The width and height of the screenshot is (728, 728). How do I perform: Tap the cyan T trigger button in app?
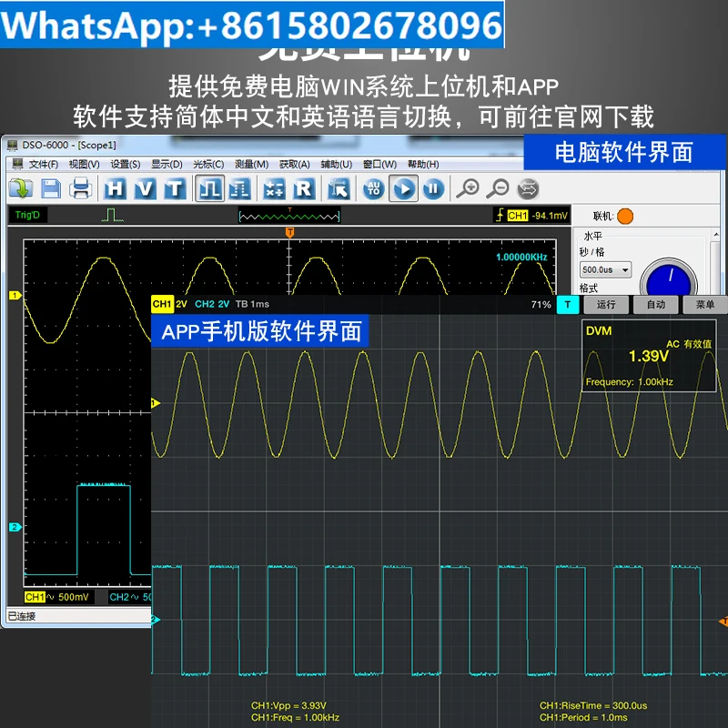[567, 305]
